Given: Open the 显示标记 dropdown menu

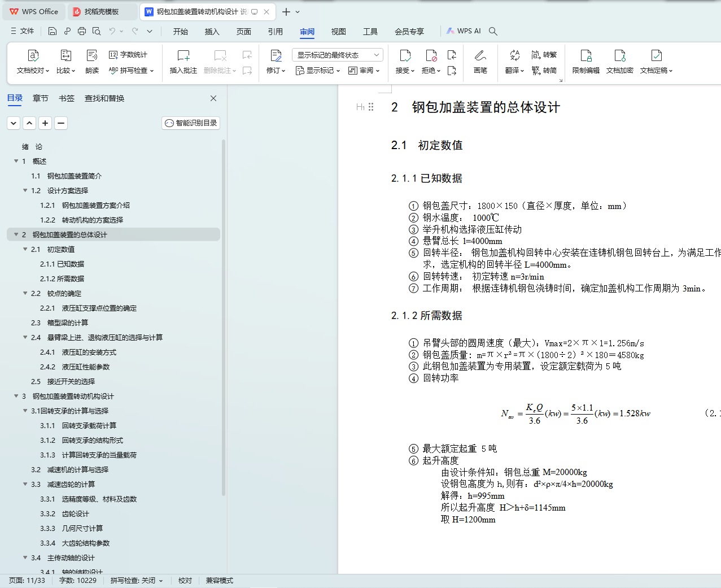Looking at the screenshot, I should pyautogui.click(x=318, y=71).
